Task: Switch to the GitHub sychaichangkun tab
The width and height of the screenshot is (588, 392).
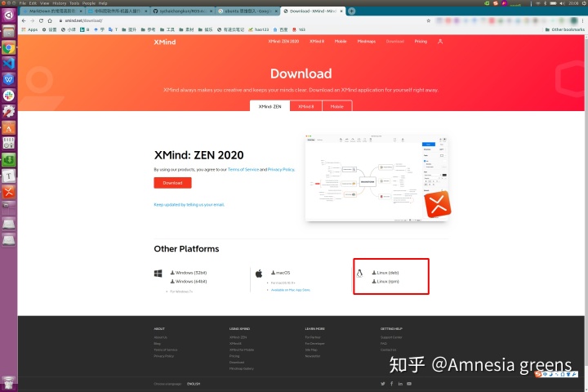Action: point(182,11)
